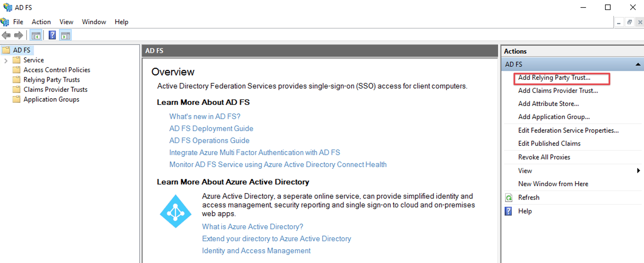Image resolution: width=644 pixels, height=263 pixels.
Task: Select the Claims Provider Trusts label
Action: click(55, 89)
